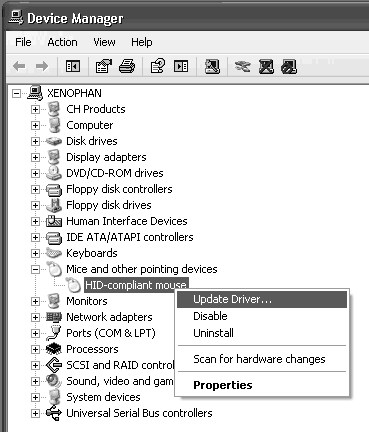Click the Keyboards category icon
This screenshot has height=432, width=369.
click(54, 253)
